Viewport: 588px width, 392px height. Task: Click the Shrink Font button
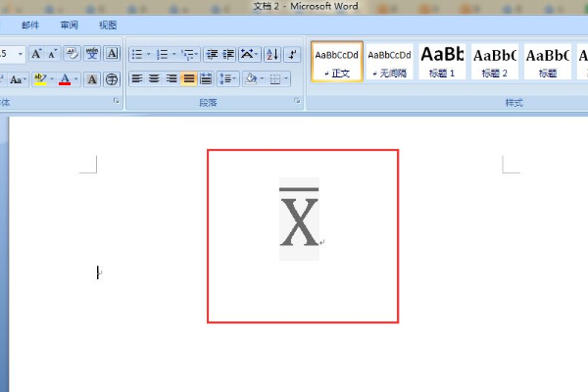(x=53, y=55)
